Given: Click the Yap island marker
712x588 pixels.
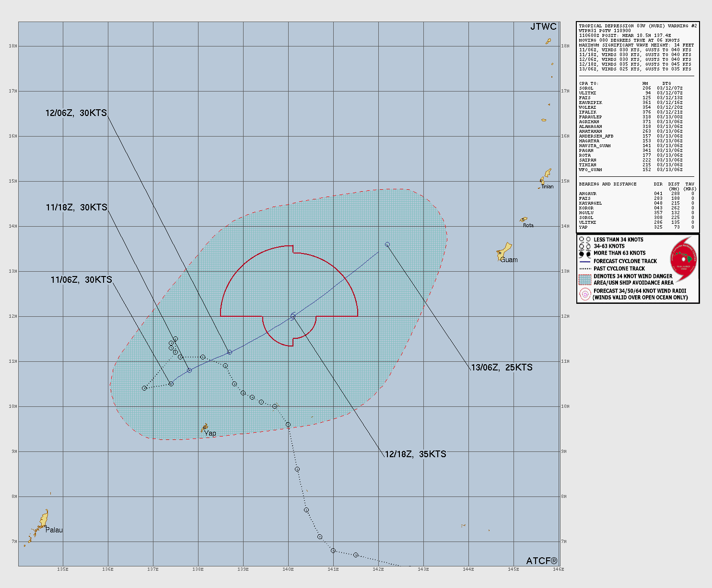Looking at the screenshot, I should [x=205, y=427].
